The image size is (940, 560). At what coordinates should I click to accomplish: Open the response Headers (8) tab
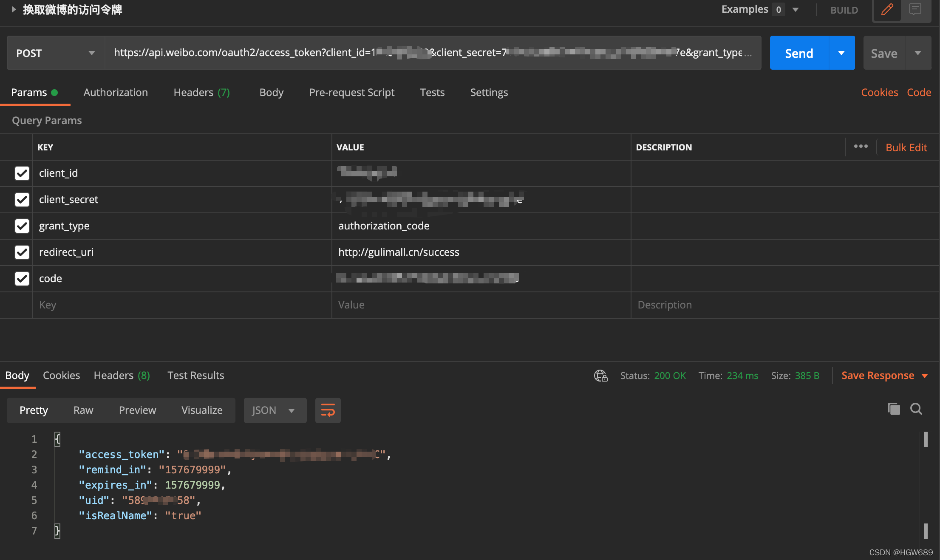click(122, 376)
